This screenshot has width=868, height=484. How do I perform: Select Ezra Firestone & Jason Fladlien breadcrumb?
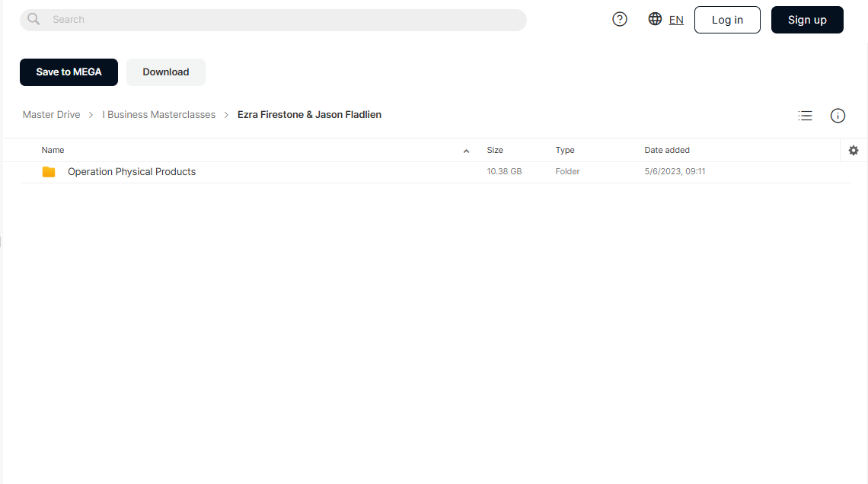click(309, 114)
